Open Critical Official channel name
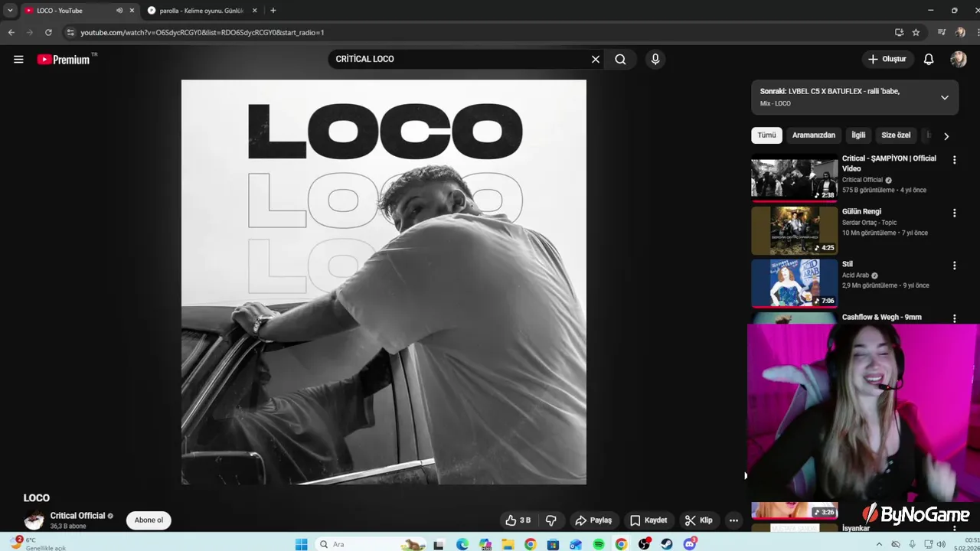The image size is (980, 551). 77,516
